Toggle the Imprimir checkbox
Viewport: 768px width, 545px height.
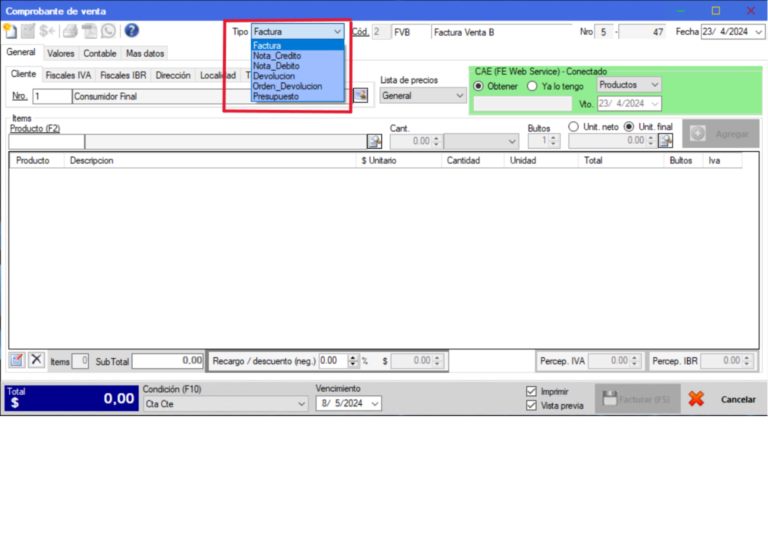[x=531, y=391]
